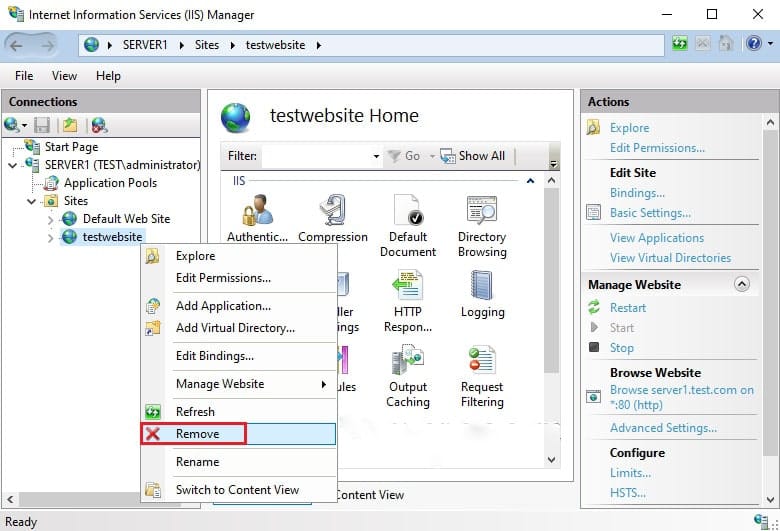Image resolution: width=780 pixels, height=531 pixels.
Task: Choose Add Application from context menu
Action: tap(239, 306)
